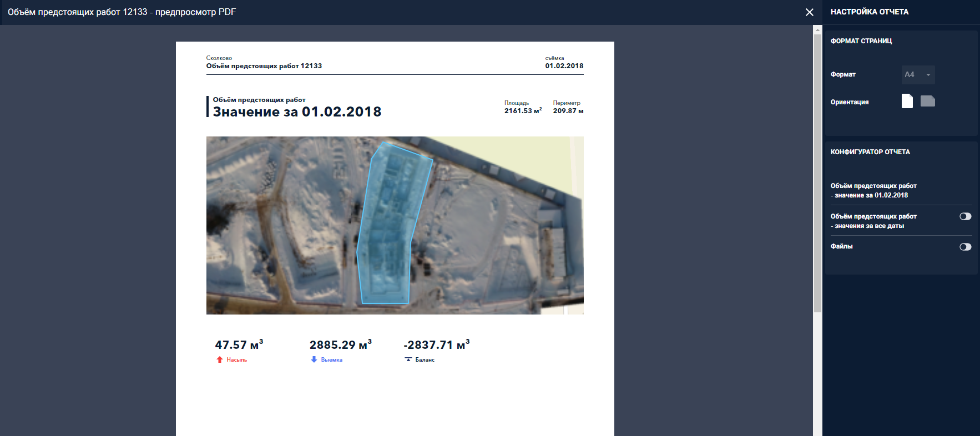This screenshot has height=436, width=980.
Task: Click the preview vertical scrollbar thumb
Action: (817, 172)
